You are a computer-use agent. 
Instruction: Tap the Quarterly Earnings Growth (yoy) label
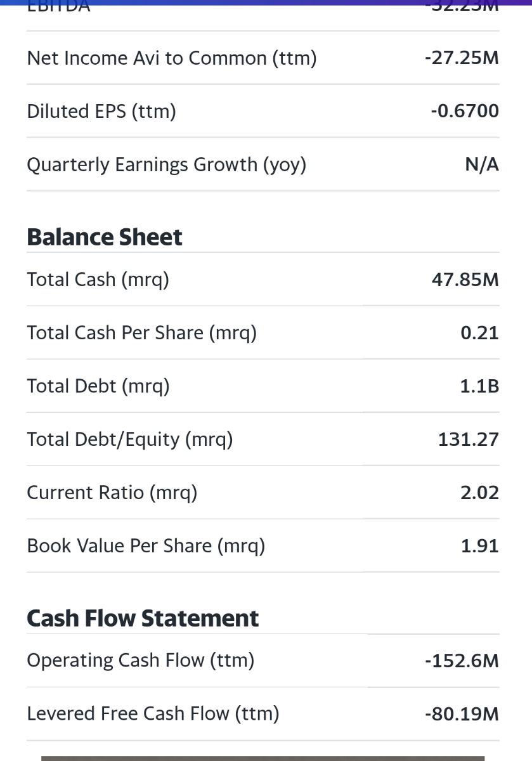[166, 165]
